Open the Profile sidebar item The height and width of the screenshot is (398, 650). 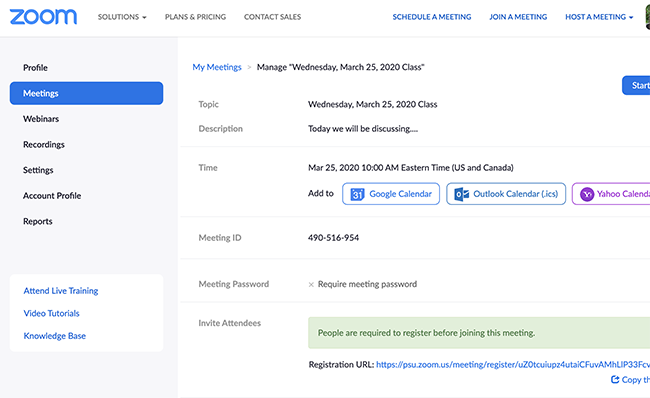click(35, 68)
